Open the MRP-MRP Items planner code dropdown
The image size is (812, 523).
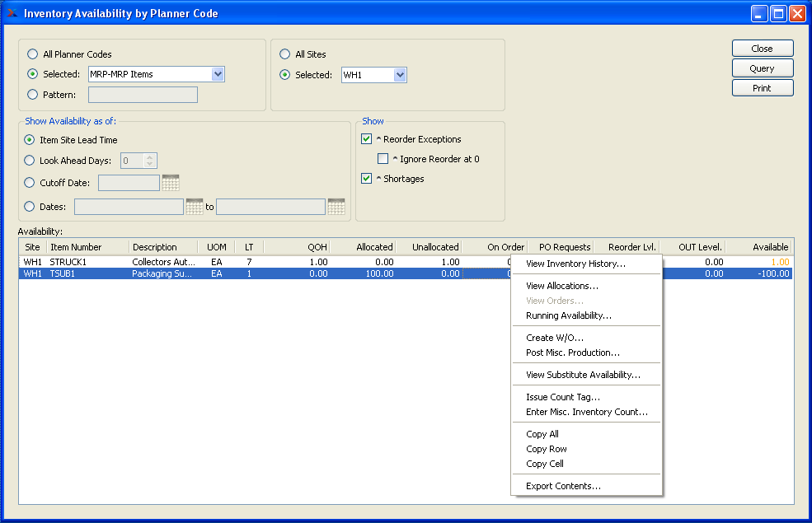pyautogui.click(x=218, y=74)
